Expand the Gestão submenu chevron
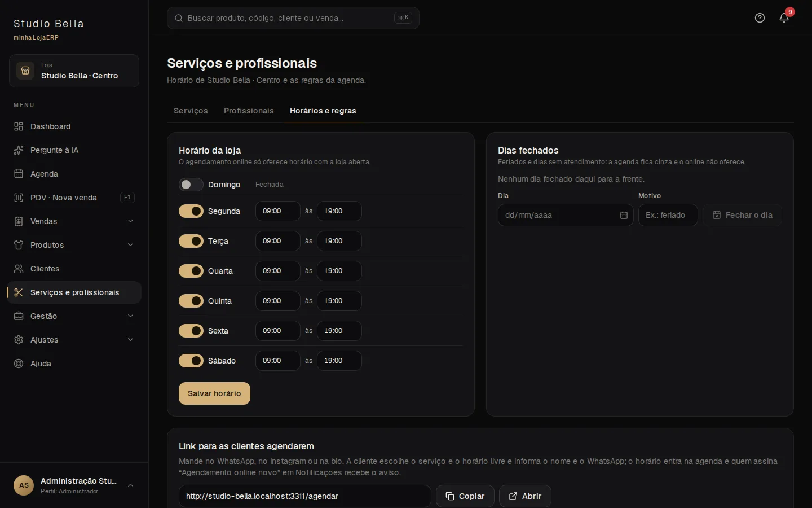Screen dimensions: 812x508 (x=131, y=316)
